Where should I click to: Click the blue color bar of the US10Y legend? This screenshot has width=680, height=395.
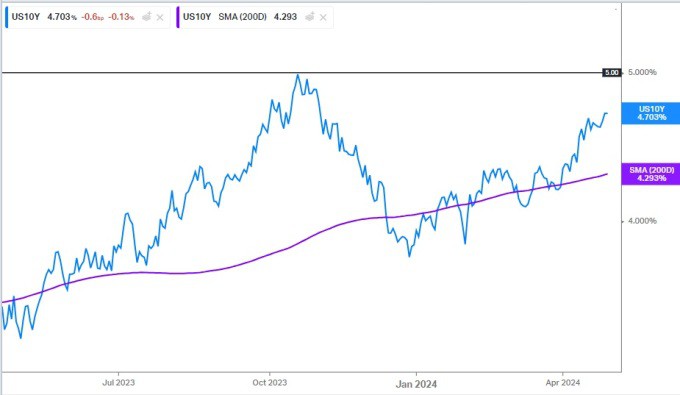7,17
